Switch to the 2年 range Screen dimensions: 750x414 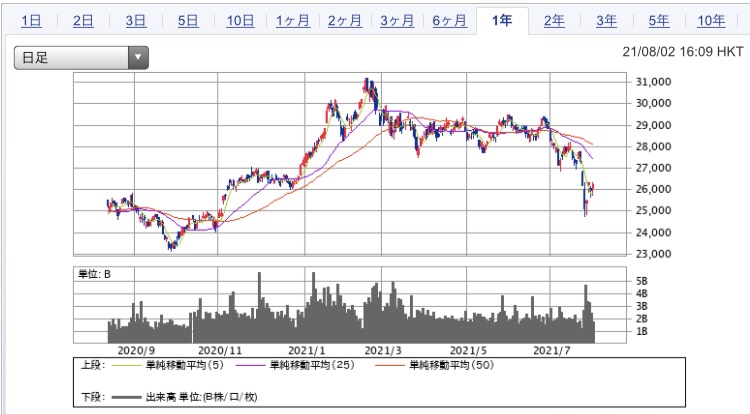point(554,21)
